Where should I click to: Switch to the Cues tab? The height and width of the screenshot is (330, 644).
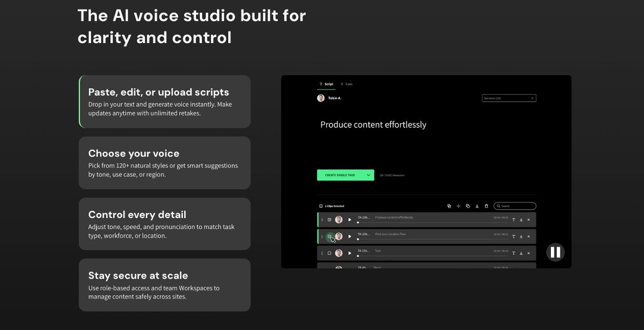[x=347, y=84]
